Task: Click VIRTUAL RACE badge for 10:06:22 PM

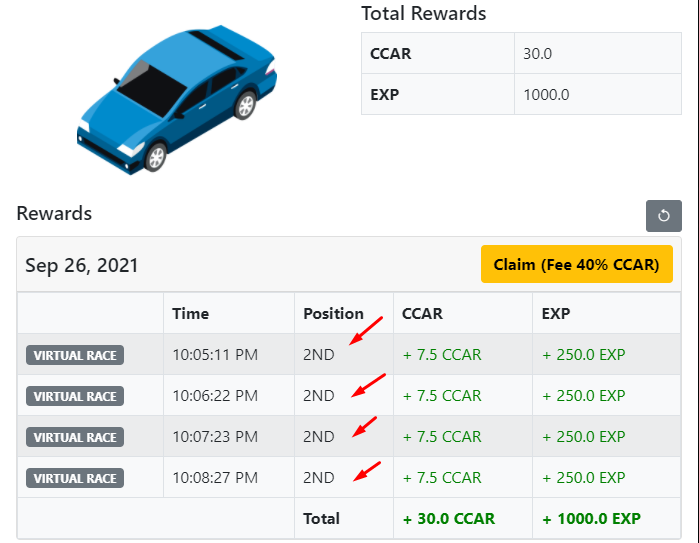Action: (75, 396)
